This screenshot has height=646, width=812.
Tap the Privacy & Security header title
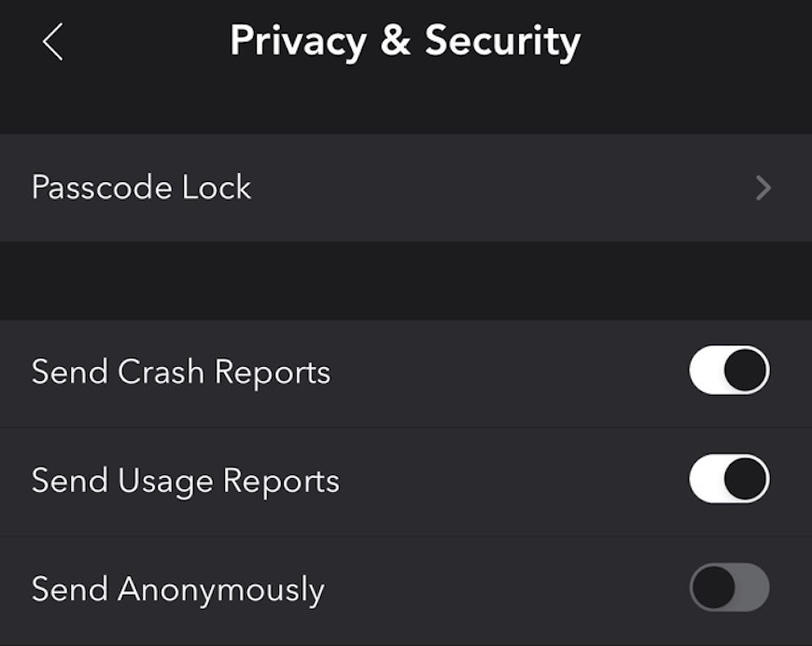click(x=405, y=41)
